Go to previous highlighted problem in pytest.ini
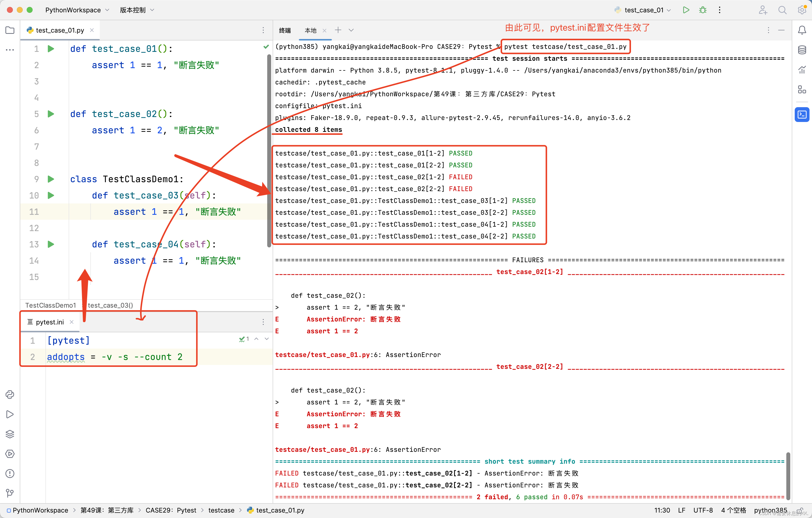This screenshot has width=812, height=518. coord(257,339)
